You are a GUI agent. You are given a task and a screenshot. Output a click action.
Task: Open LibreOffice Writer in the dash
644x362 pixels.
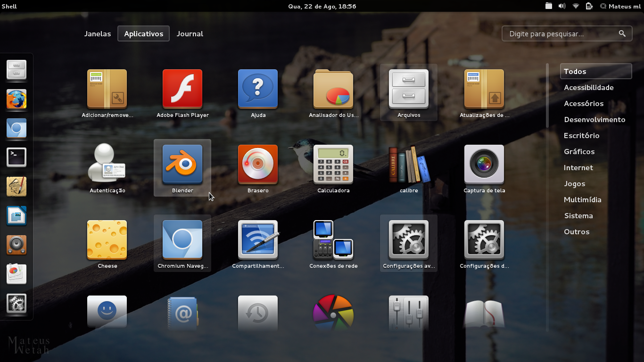pyautogui.click(x=17, y=216)
